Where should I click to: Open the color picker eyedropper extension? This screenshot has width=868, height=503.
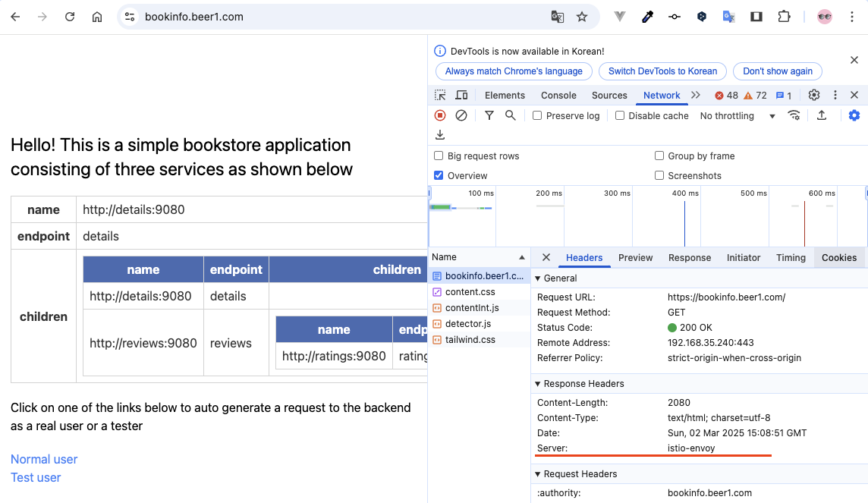pos(647,17)
